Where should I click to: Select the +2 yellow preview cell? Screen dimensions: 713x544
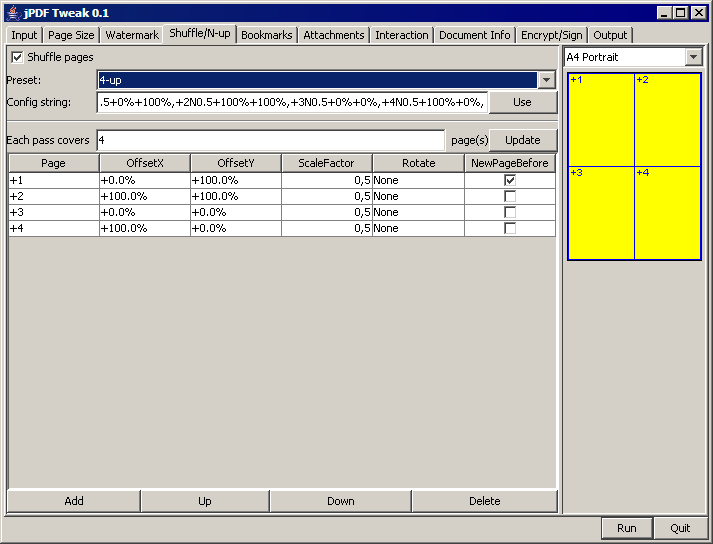tap(667, 120)
